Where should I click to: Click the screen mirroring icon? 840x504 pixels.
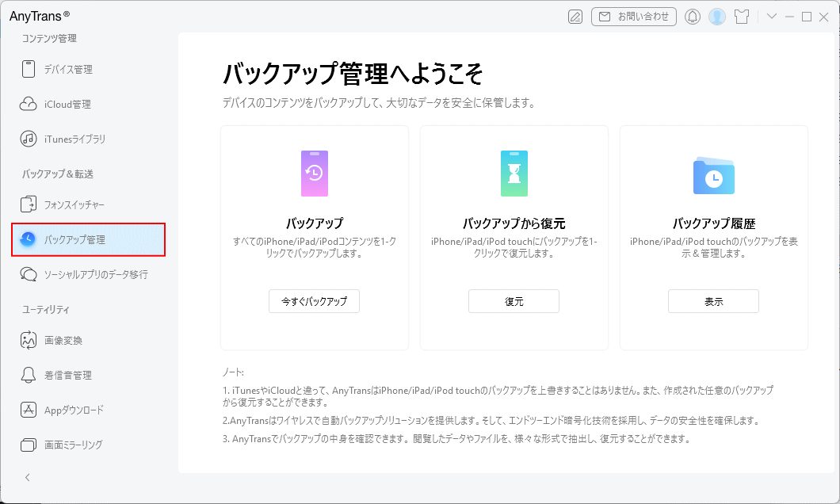point(29,445)
